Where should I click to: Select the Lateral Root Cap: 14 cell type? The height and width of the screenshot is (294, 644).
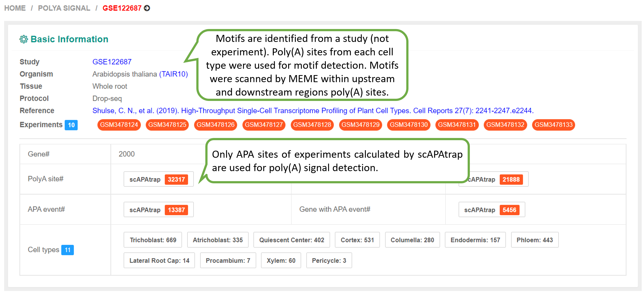pos(159,261)
